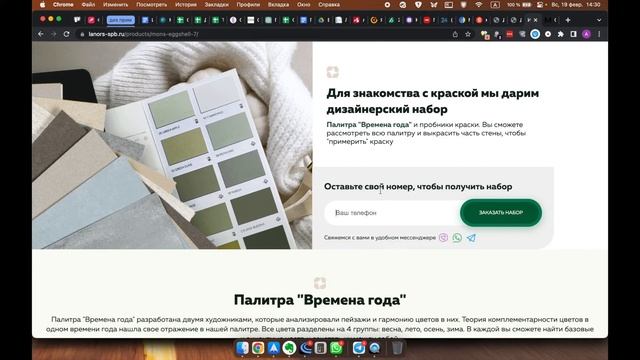Open the Закладки menu

coord(216,5)
